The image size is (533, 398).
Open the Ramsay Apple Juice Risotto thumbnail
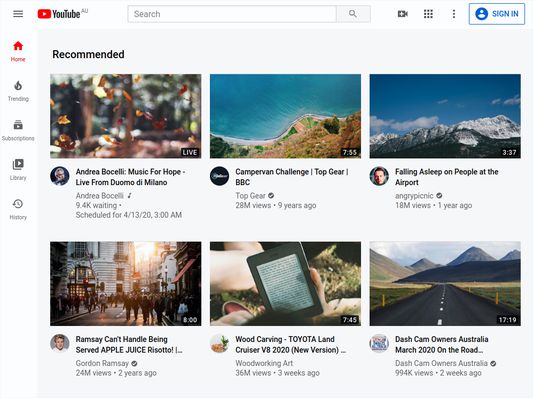point(125,284)
